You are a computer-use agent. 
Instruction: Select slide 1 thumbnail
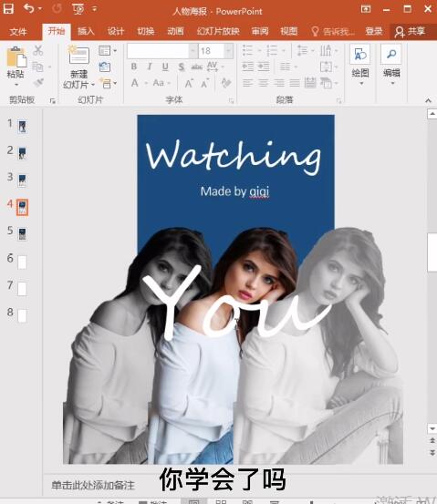coord(22,127)
